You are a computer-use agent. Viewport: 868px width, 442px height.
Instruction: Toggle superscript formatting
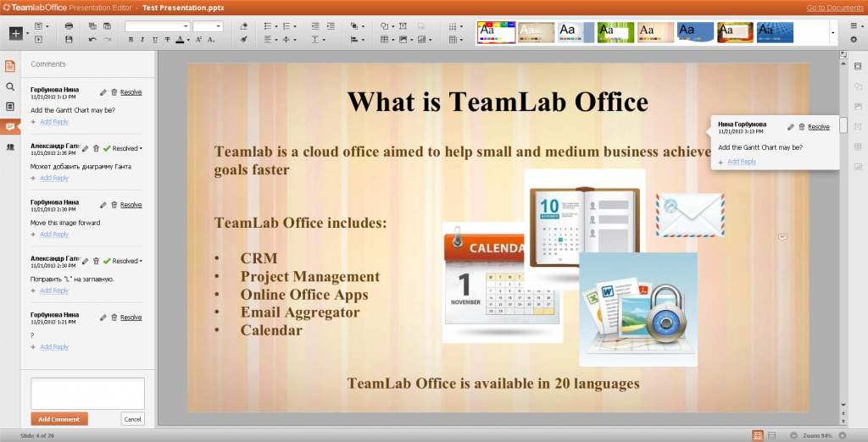[x=198, y=40]
